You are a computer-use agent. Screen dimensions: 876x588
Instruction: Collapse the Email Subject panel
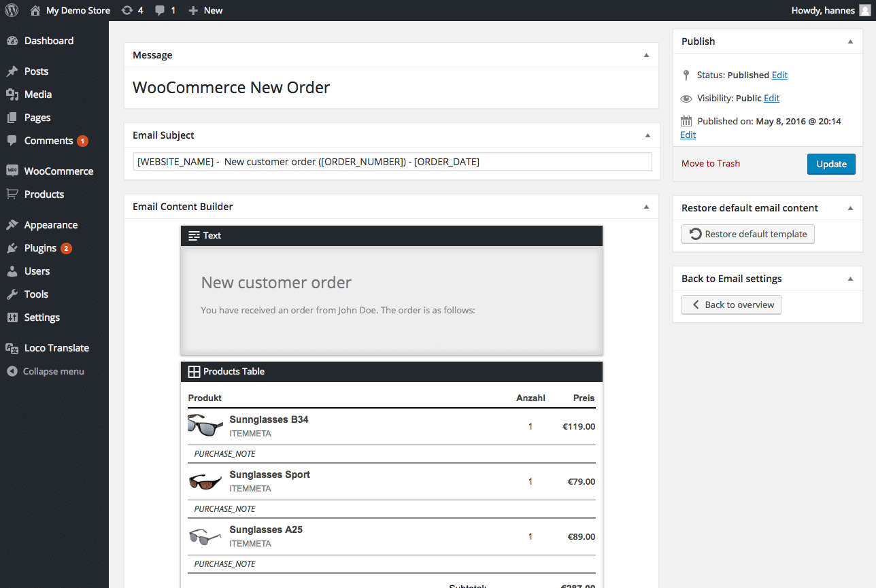[647, 135]
